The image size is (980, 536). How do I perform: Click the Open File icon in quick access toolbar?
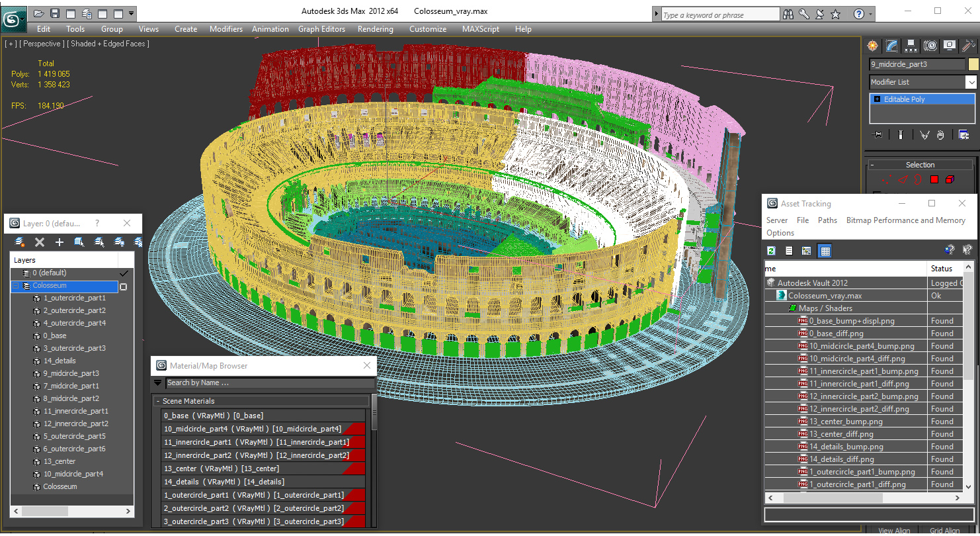(39, 13)
